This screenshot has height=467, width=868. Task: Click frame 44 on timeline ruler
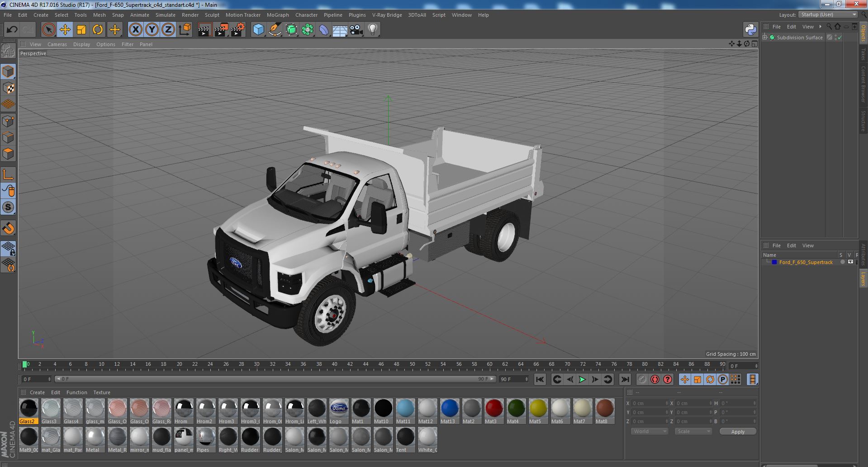365,364
